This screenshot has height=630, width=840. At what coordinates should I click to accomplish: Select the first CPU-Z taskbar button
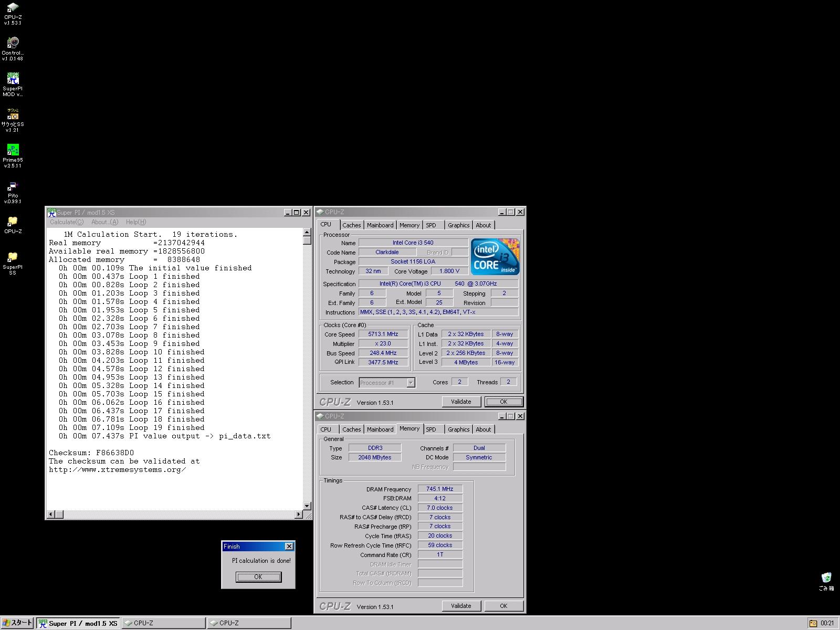click(x=164, y=623)
